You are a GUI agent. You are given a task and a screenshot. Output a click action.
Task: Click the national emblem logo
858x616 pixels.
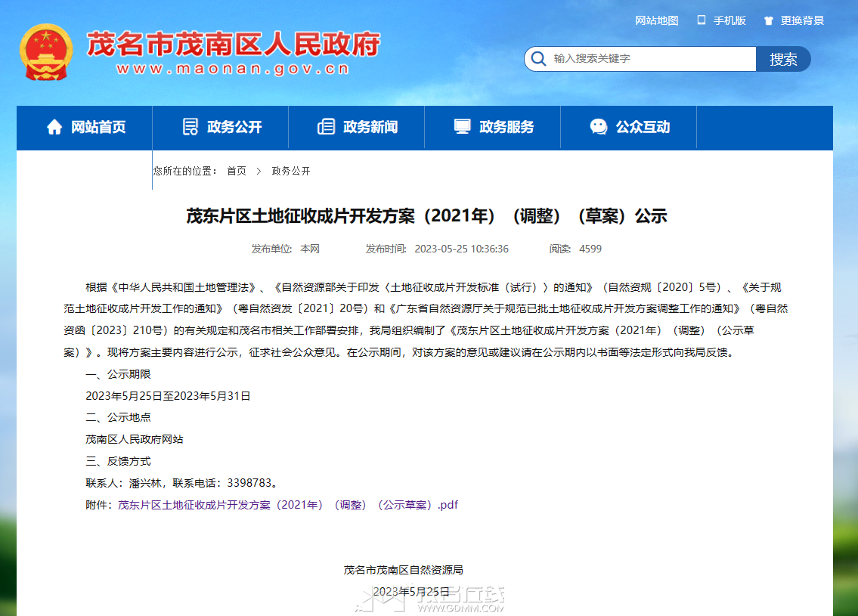tap(46, 52)
